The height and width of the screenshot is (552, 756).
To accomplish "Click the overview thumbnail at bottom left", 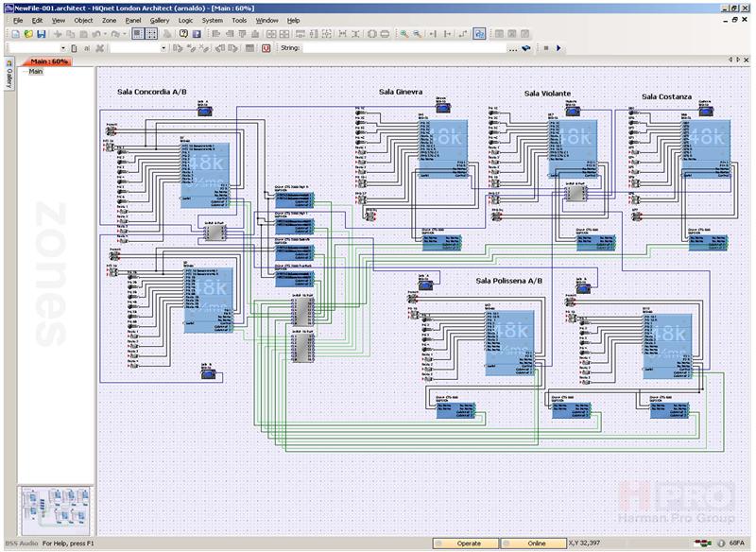I will click(x=56, y=510).
